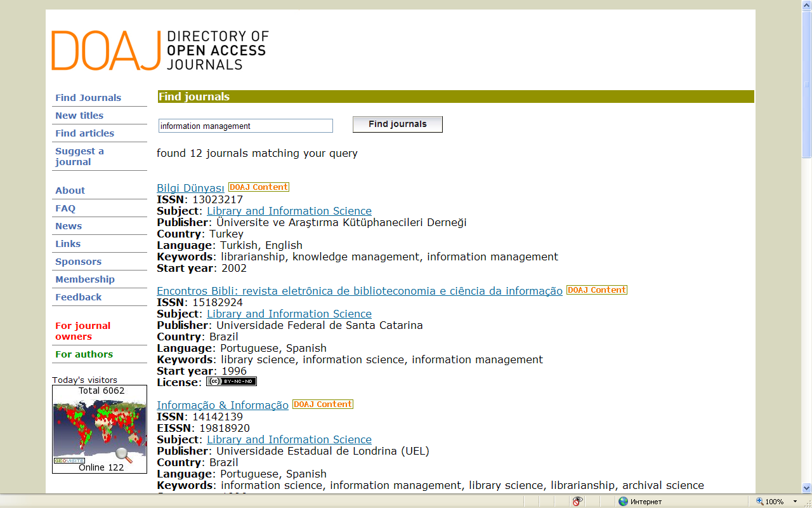Open New titles in the sidebar
This screenshot has height=508, width=812.
pyautogui.click(x=79, y=116)
